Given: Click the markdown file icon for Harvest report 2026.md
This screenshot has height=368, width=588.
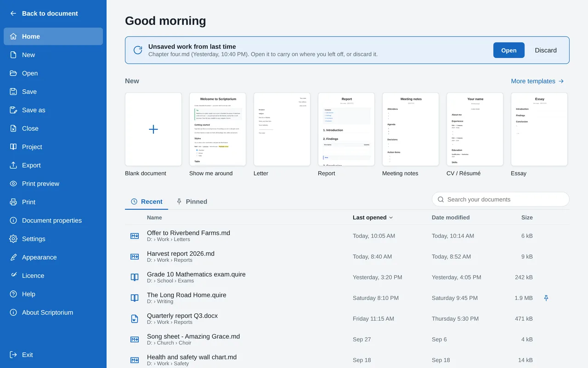Looking at the screenshot, I should pyautogui.click(x=135, y=257).
